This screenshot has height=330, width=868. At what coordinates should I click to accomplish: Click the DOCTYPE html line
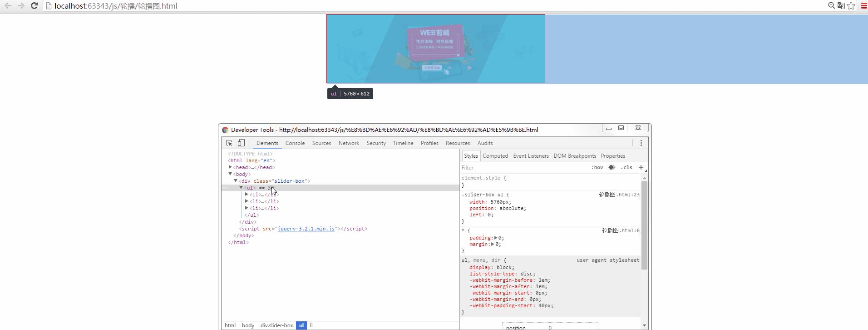[x=250, y=154]
